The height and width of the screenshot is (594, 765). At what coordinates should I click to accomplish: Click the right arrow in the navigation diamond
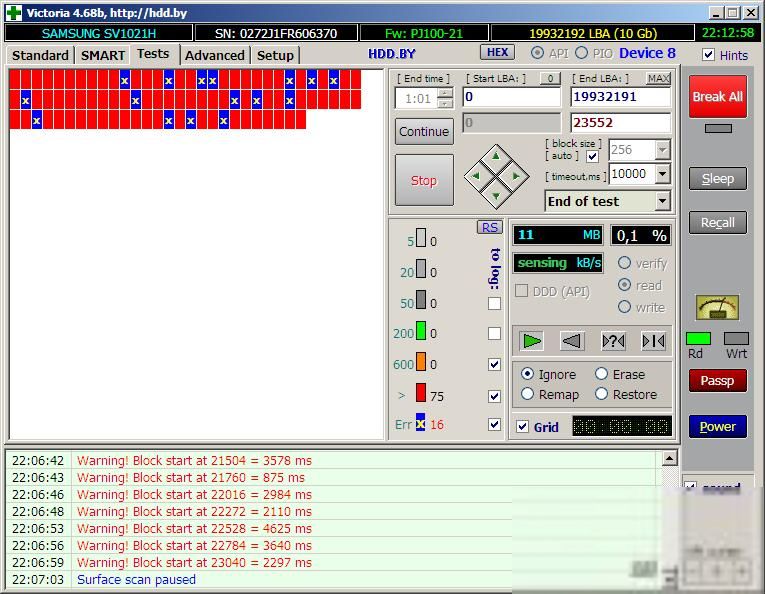click(516, 176)
